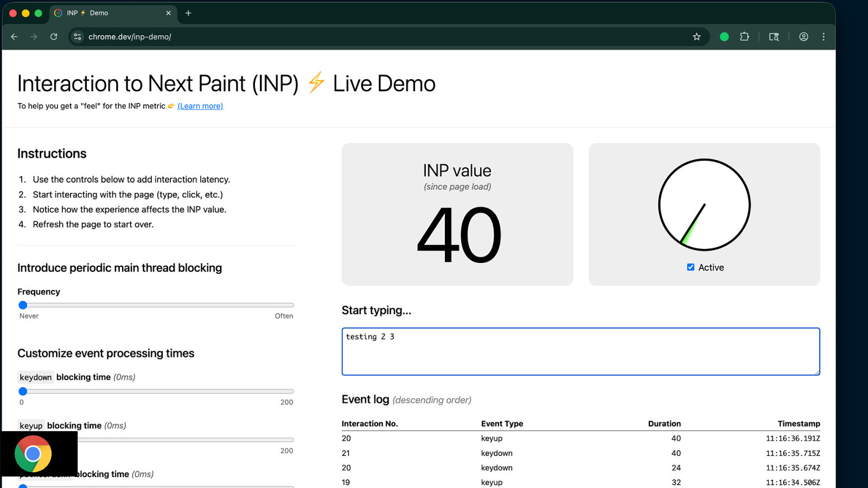Image resolution: width=868 pixels, height=488 pixels.
Task: Open the Learn more link
Action: tap(200, 106)
